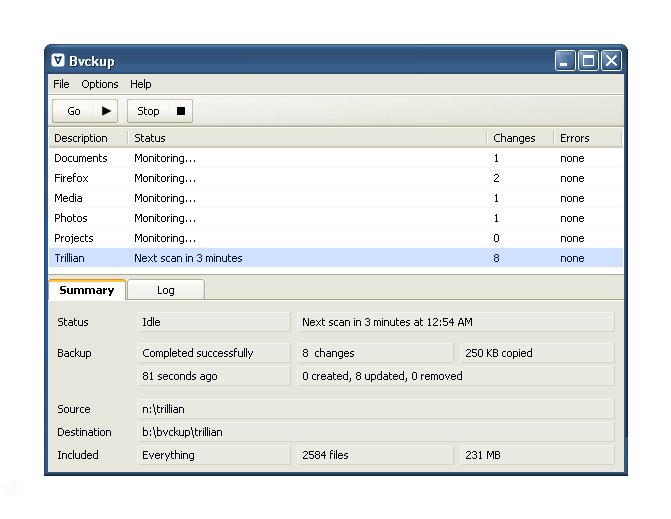671x519 pixels.
Task: Click the '250 KB copied' field
Action: tap(537, 353)
